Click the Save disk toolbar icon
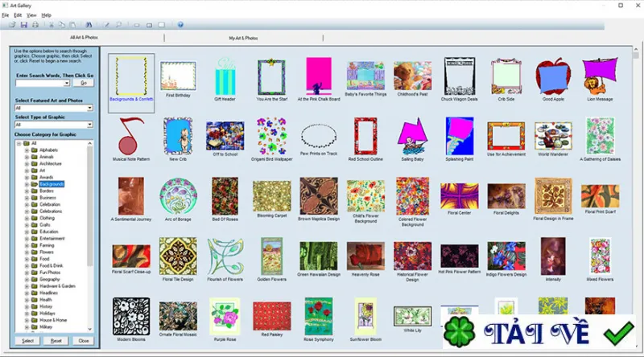The image size is (644, 357). tap(24, 25)
